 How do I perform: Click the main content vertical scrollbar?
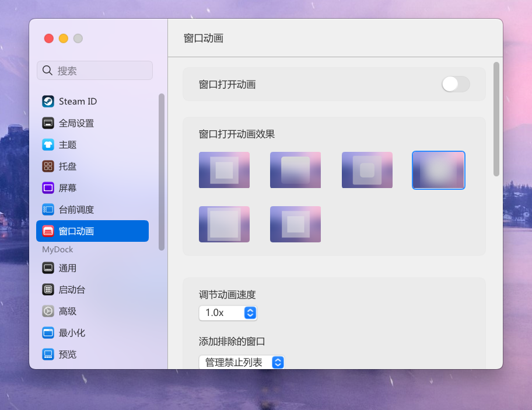coord(496,119)
